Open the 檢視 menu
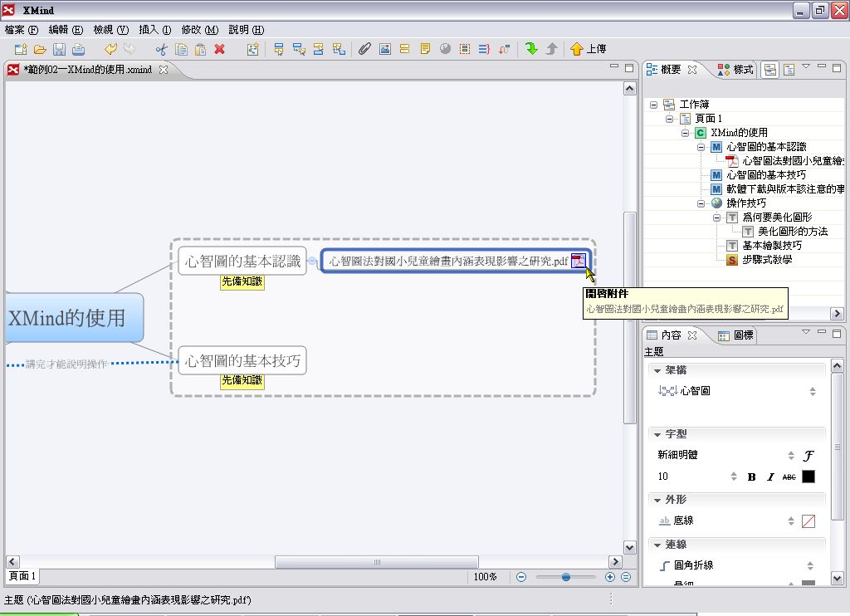The width and height of the screenshot is (850, 616). tap(110, 30)
